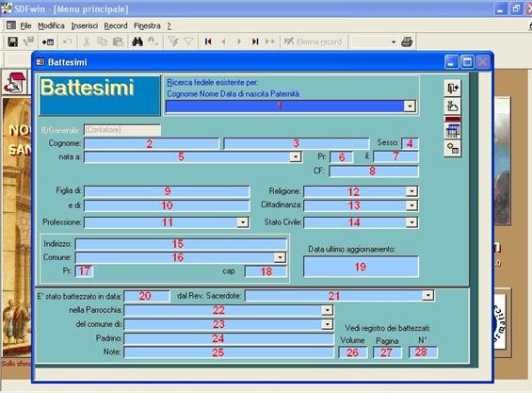
Task: Go to first record with the navigation arrow
Action: [x=208, y=41]
